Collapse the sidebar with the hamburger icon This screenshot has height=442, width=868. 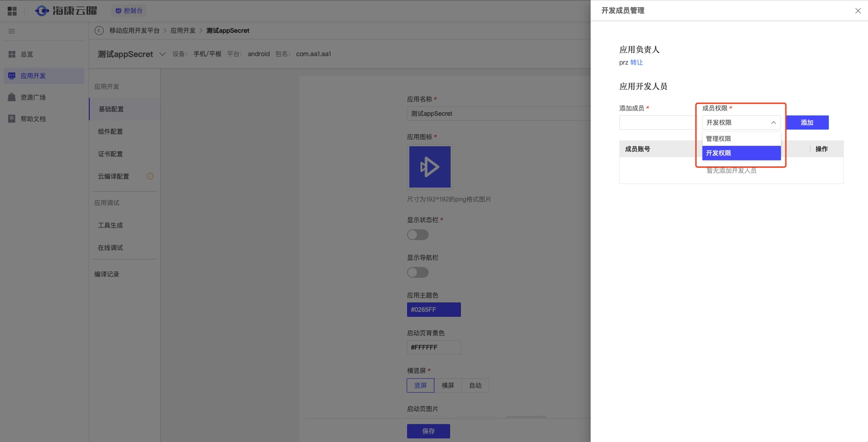coord(12,31)
